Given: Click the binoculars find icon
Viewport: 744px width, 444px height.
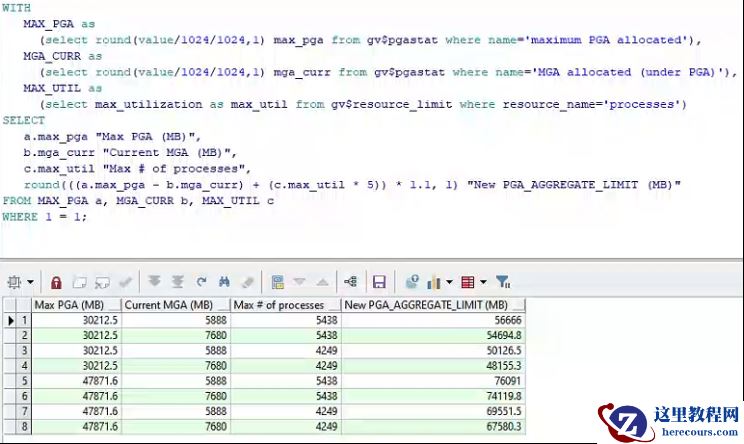Looking at the screenshot, I should (224, 282).
